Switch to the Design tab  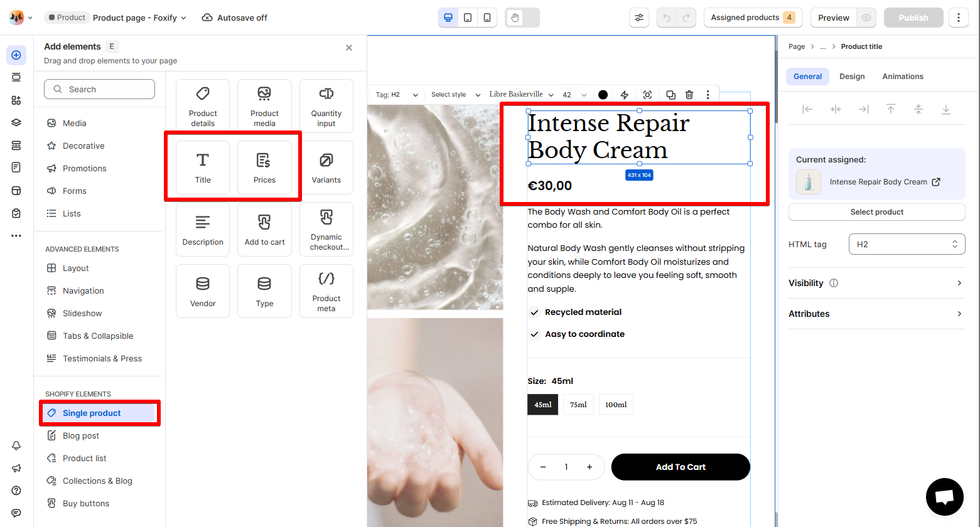pyautogui.click(x=852, y=77)
